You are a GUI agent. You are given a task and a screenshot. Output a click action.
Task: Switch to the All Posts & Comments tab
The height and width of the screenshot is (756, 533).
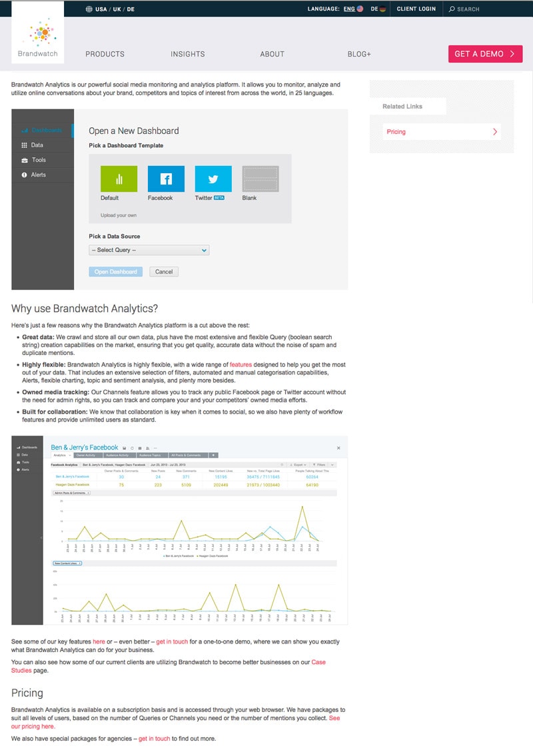[x=187, y=455]
